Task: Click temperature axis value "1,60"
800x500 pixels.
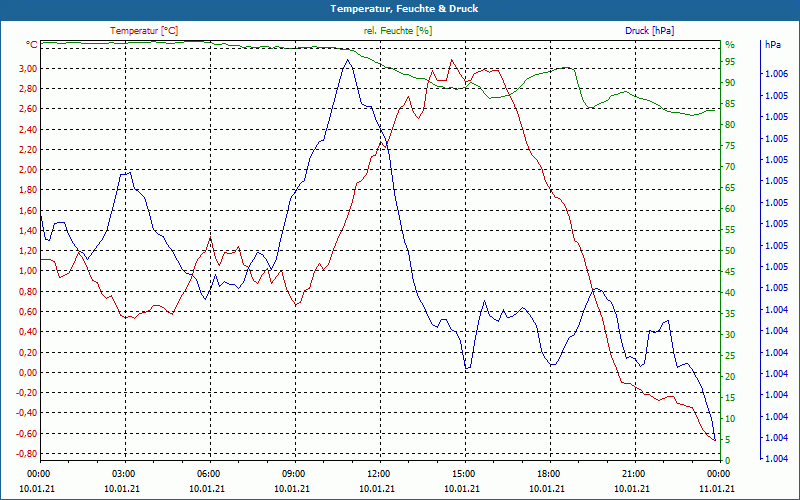Action: [x=29, y=210]
